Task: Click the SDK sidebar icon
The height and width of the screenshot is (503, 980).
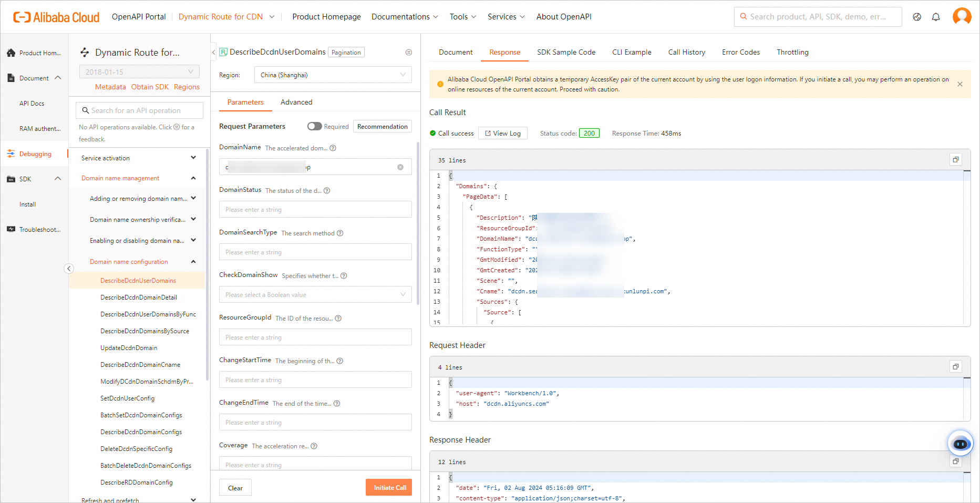Action: tap(11, 179)
